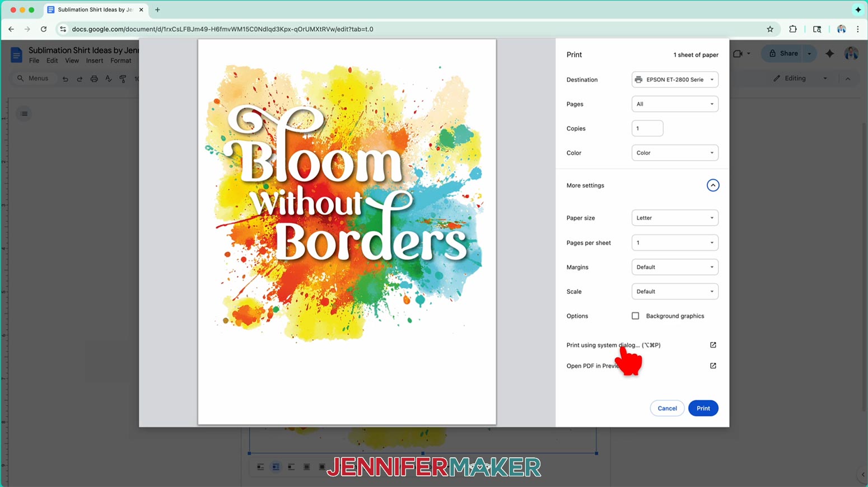Open the Pages dropdown set to All

point(675,104)
